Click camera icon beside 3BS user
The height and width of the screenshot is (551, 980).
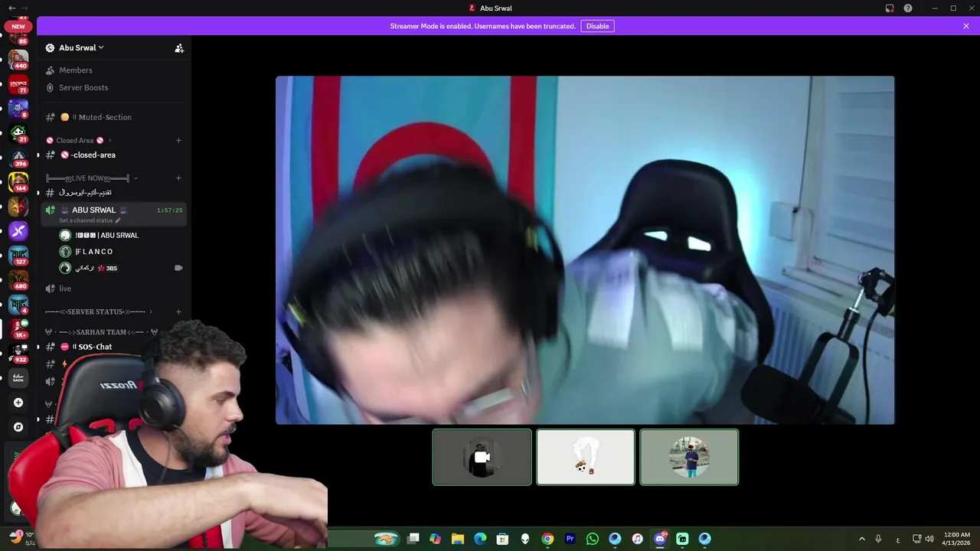coord(178,268)
